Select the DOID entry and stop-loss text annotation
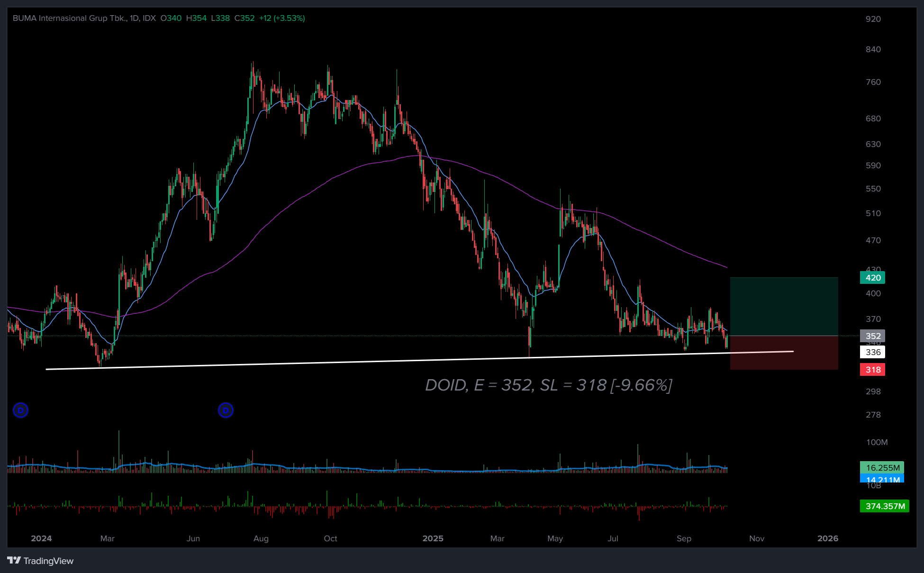The width and height of the screenshot is (924, 573). pos(548,385)
